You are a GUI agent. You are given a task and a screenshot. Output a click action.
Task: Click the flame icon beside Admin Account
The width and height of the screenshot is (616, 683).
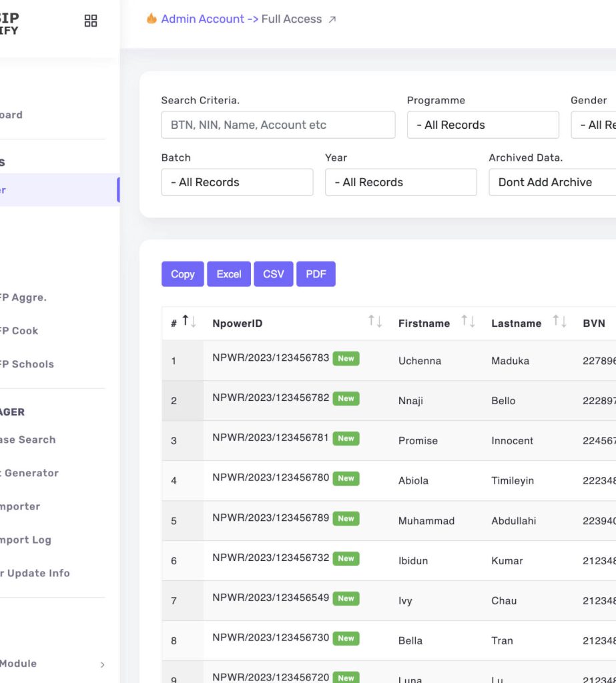coord(151,19)
